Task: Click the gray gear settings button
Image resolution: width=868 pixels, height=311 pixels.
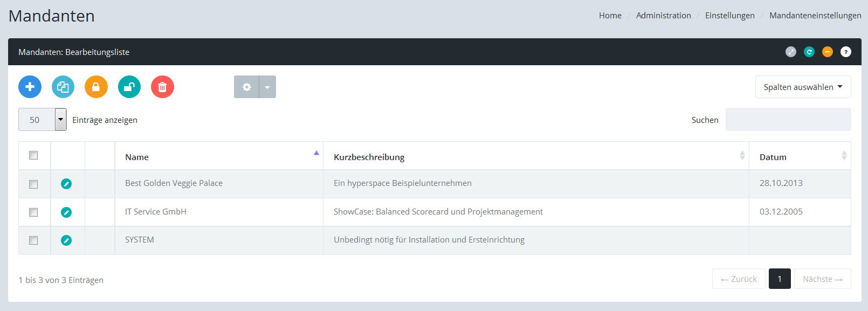Action: (246, 87)
